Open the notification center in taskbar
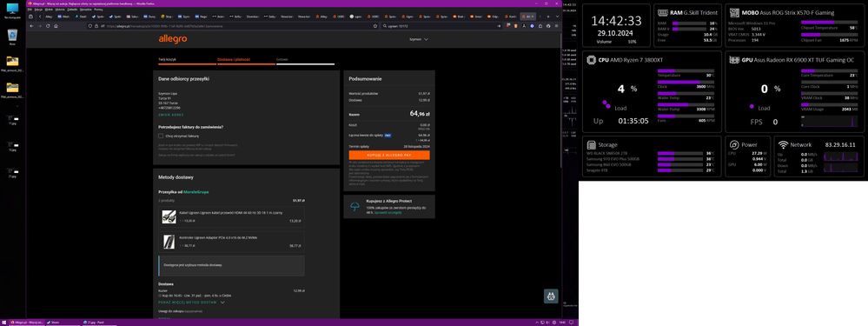 [x=573, y=323]
